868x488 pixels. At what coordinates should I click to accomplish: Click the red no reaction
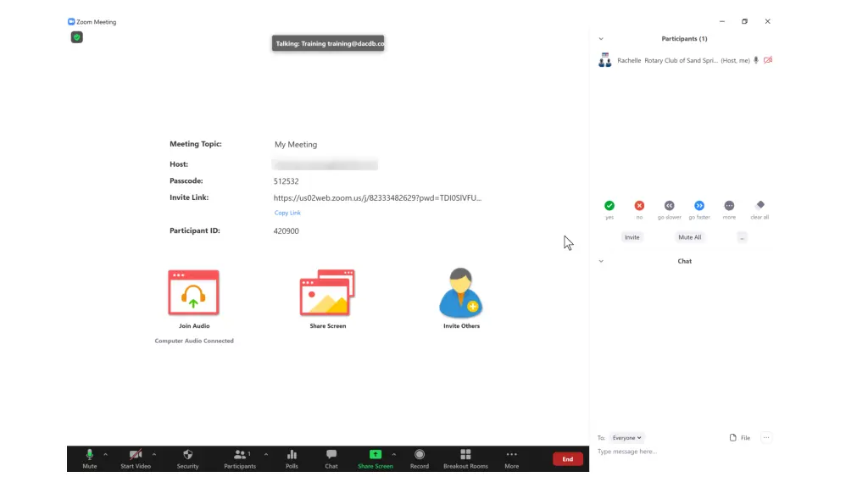click(x=639, y=205)
